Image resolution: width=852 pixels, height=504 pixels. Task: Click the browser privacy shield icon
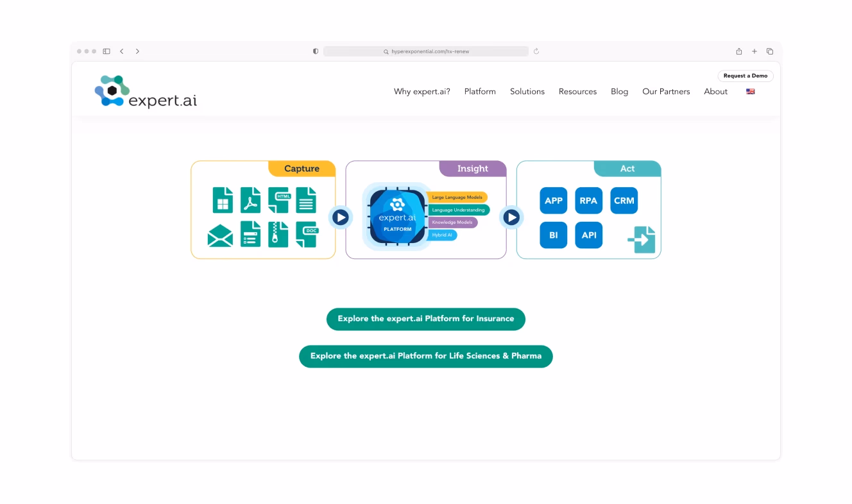pos(316,51)
